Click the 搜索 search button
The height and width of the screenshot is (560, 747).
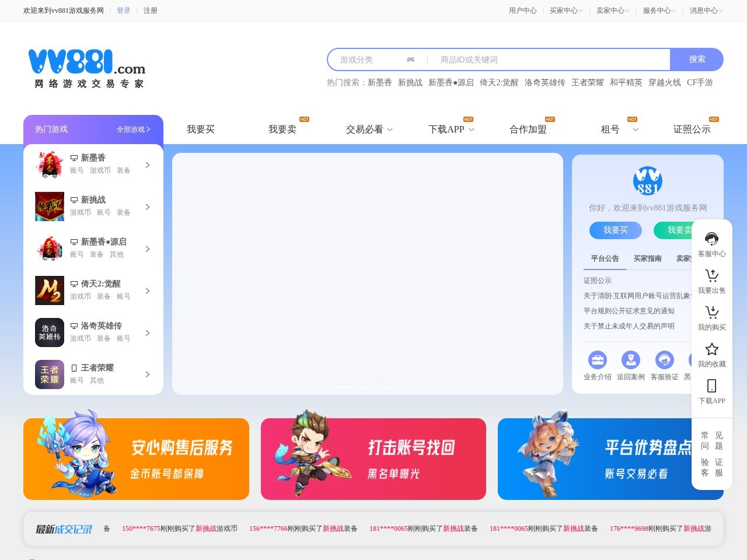point(697,60)
